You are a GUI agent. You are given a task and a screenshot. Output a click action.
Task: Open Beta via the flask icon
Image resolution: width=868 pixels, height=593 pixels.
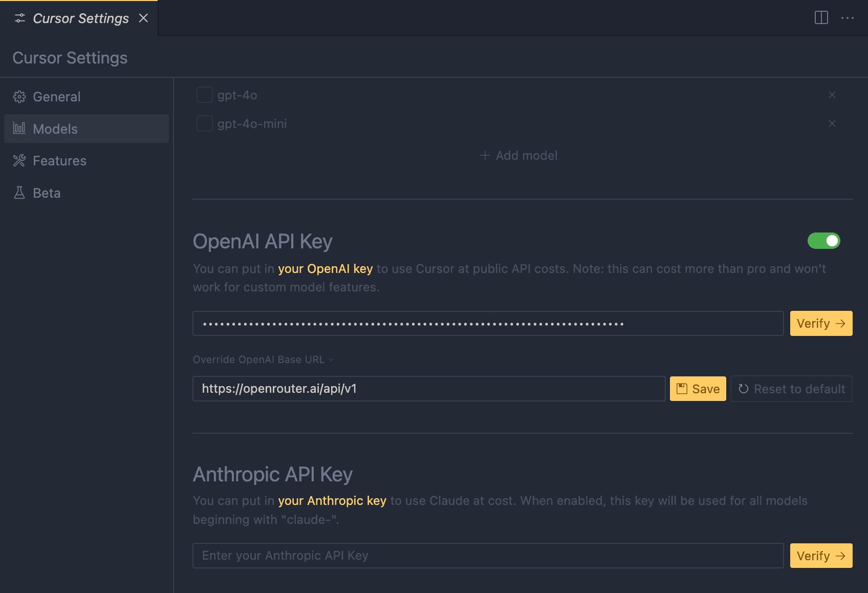coord(19,193)
